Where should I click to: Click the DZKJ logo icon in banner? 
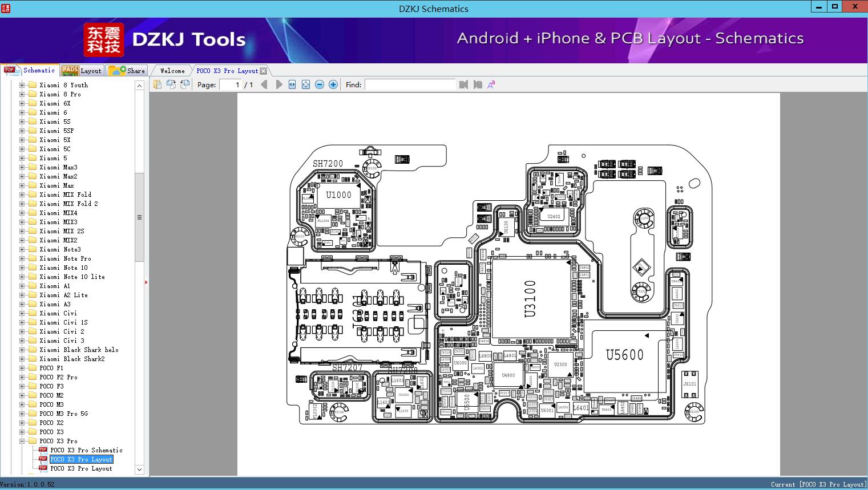[103, 39]
